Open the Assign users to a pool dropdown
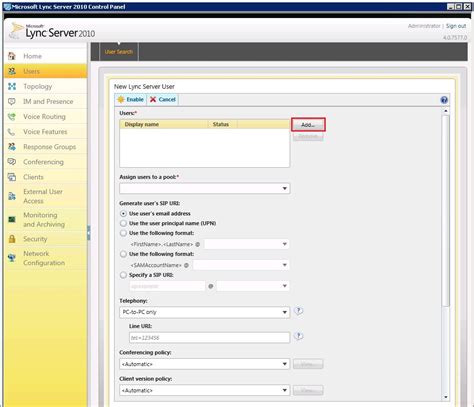This screenshot has height=407, width=474. tap(205, 188)
